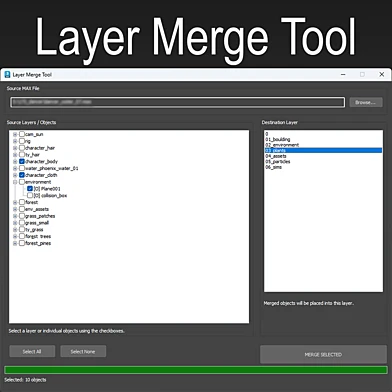Screen dimensions: 392x392
Task: Expand the grass_small layer node
Action: click(x=15, y=223)
